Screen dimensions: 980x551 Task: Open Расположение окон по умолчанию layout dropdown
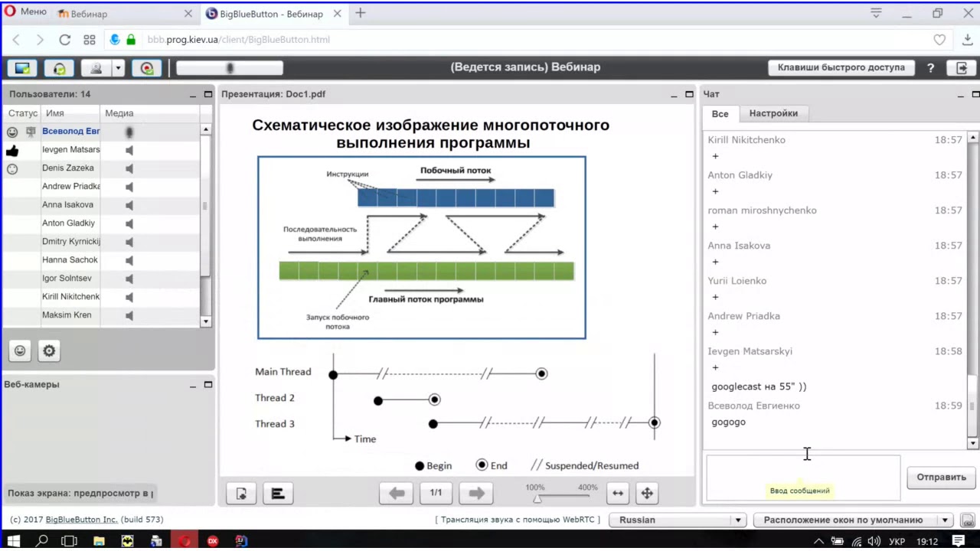click(853, 520)
